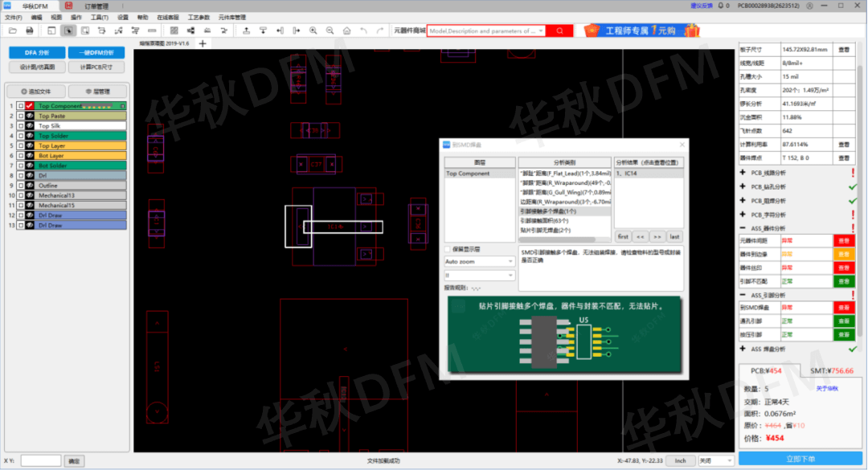Click the user account icon in title bar
Screen dimensions: 868x470
pyautogui.click(x=809, y=6)
